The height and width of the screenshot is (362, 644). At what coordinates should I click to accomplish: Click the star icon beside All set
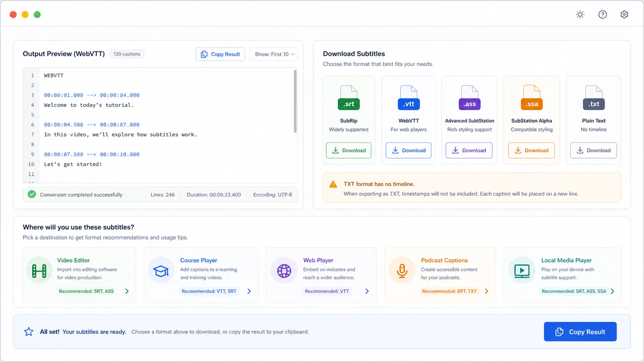click(x=29, y=331)
